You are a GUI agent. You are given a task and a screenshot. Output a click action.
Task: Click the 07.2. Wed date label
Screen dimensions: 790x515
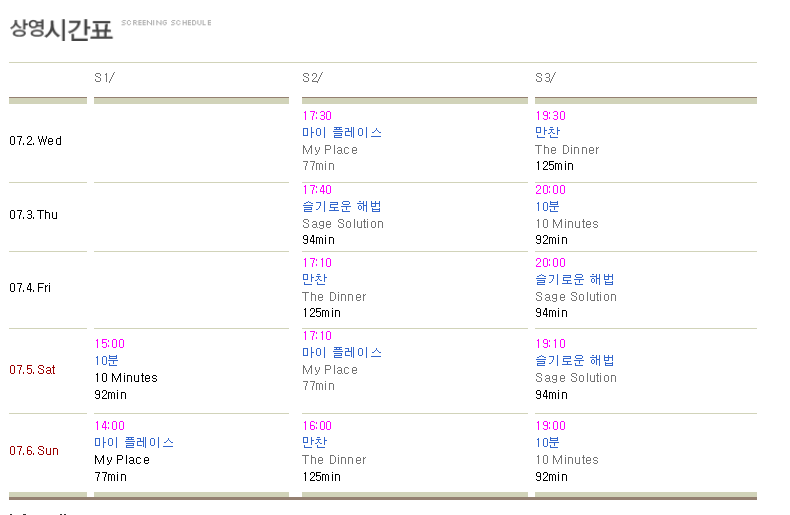[35, 141]
